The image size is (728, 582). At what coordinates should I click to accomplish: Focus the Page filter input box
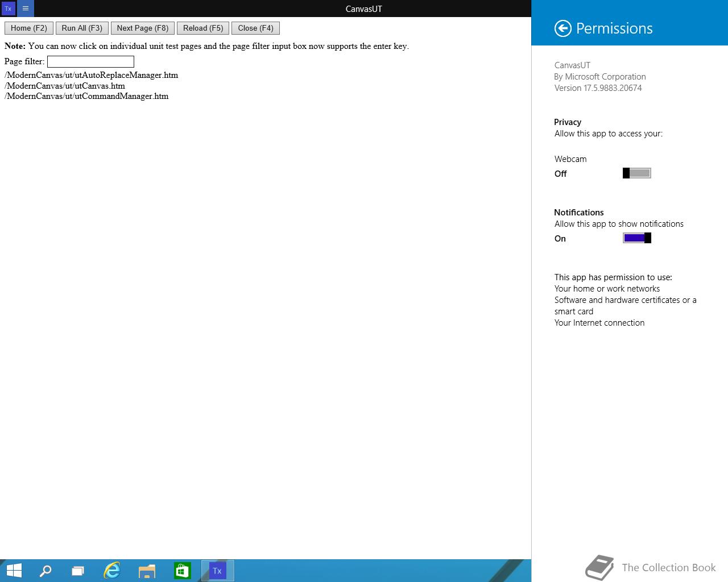(90, 61)
